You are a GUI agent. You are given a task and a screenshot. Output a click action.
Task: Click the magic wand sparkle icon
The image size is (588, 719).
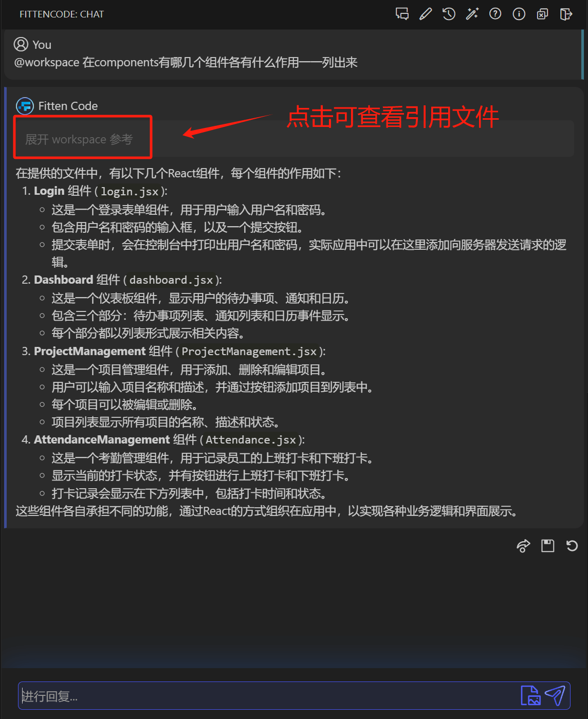coord(472,14)
